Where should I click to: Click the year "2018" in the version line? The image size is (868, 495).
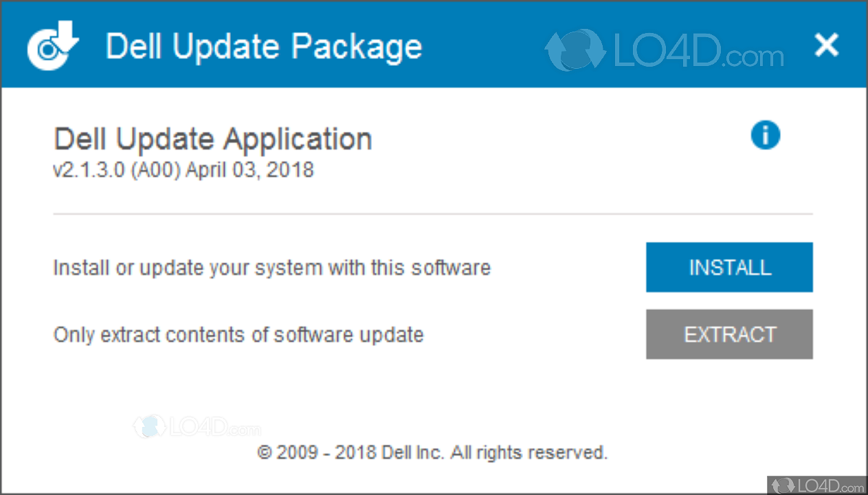click(291, 169)
